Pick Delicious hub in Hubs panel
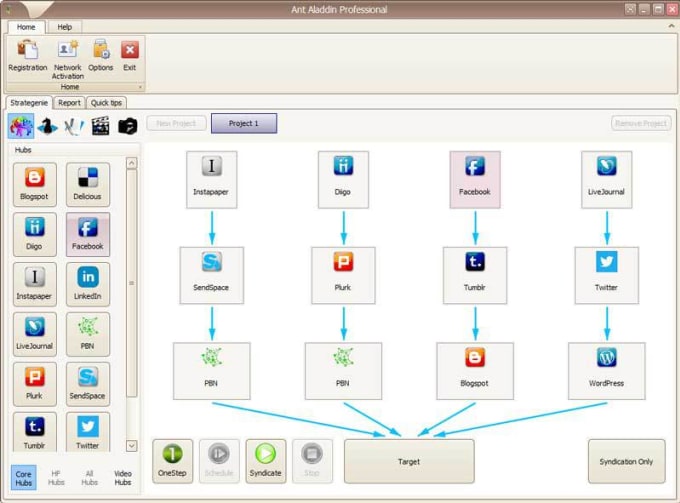This screenshot has height=503, width=680. click(x=88, y=184)
